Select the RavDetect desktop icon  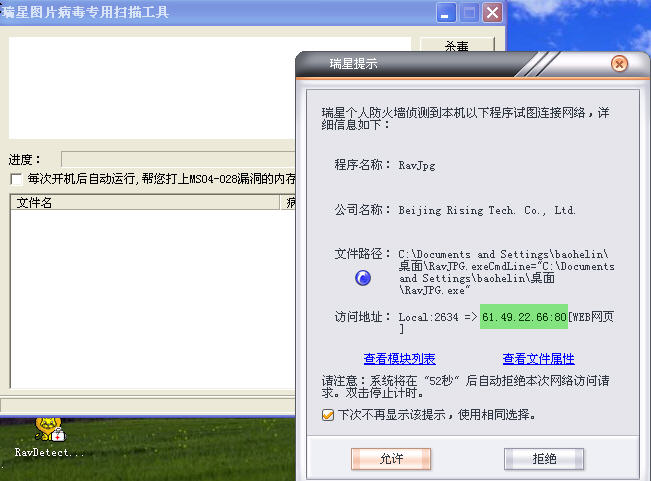(49, 438)
